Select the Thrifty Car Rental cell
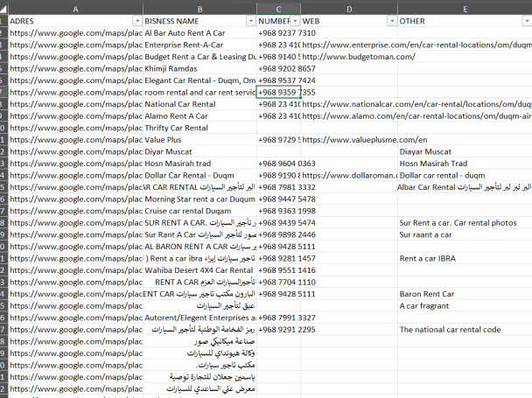 pyautogui.click(x=199, y=128)
